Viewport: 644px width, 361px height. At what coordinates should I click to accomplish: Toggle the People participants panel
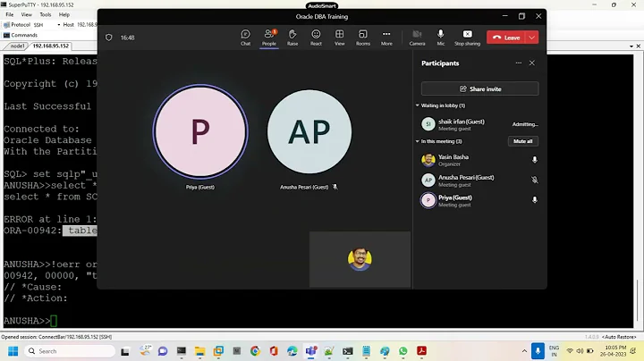(x=269, y=38)
